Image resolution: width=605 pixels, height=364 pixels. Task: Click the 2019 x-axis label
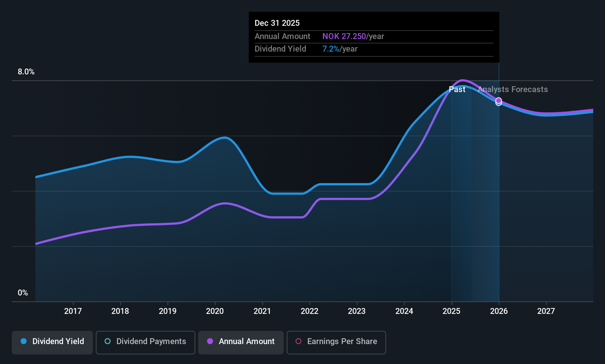[168, 311]
